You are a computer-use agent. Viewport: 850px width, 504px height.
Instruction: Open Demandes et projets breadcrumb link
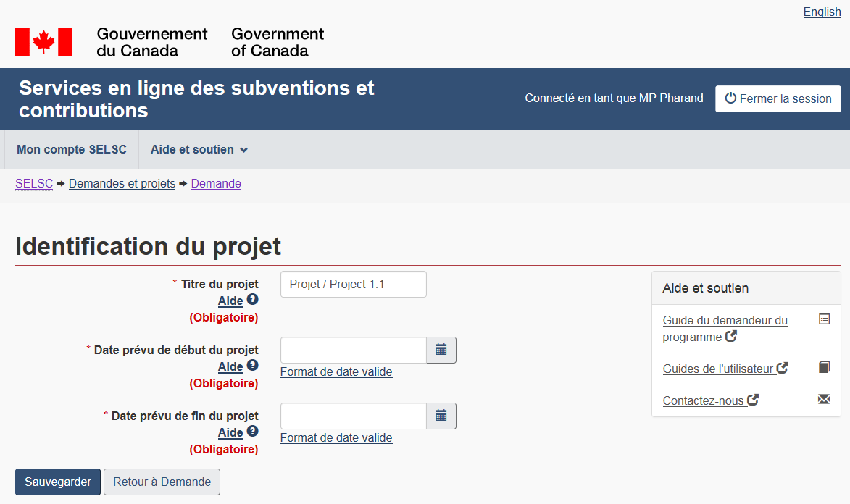[122, 184]
